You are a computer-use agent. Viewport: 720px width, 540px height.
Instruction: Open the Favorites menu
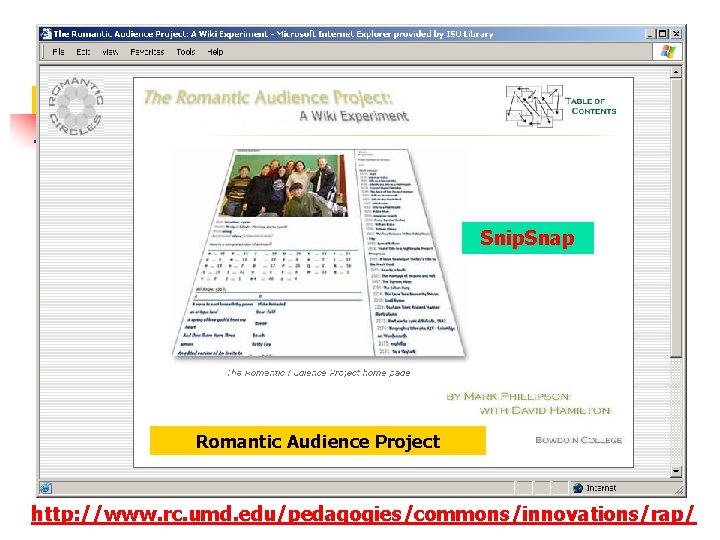point(147,52)
